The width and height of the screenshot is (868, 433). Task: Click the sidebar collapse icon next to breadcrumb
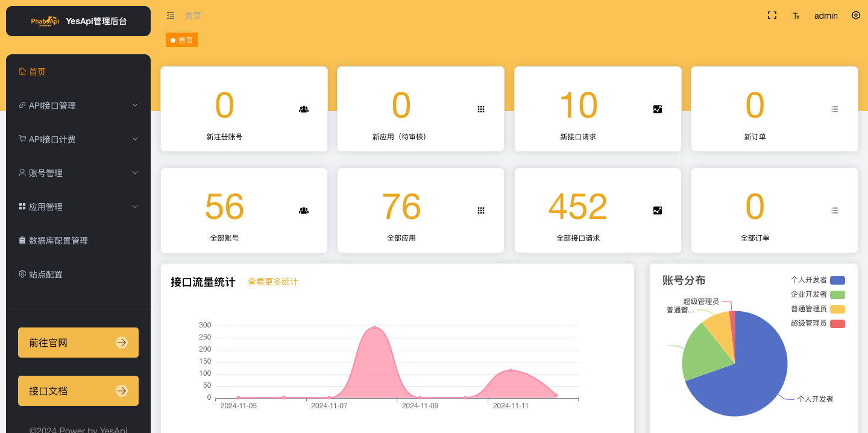[x=171, y=15]
